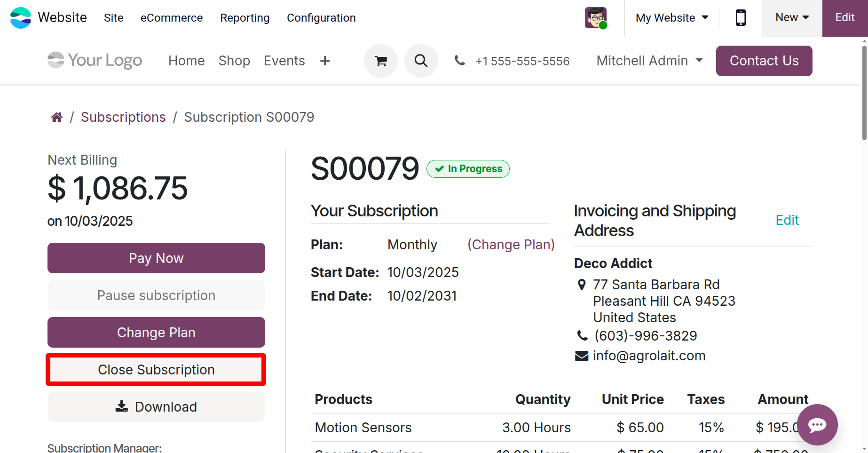Open the website search icon
868x453 pixels.
pyautogui.click(x=421, y=61)
